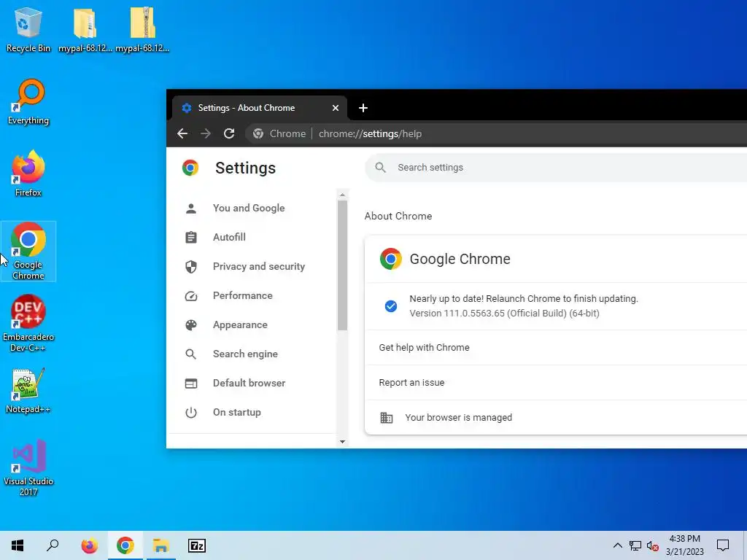The image size is (747, 560).
Task: Click the magnifier icon in Search settings
Action: click(380, 168)
